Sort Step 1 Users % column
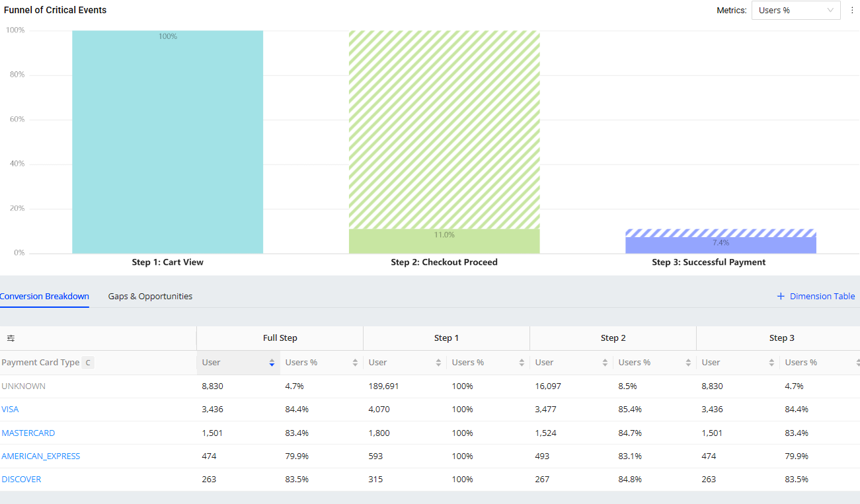This screenshot has height=504, width=860. click(x=522, y=363)
